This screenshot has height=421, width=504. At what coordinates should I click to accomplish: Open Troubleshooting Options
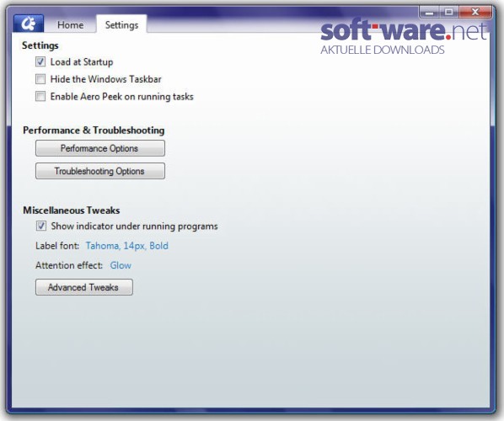pyautogui.click(x=100, y=171)
